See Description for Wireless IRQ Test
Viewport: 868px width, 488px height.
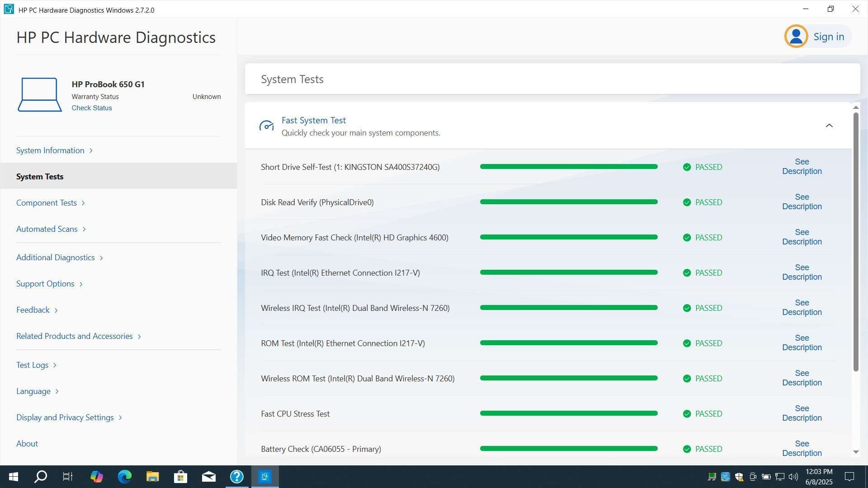802,308
